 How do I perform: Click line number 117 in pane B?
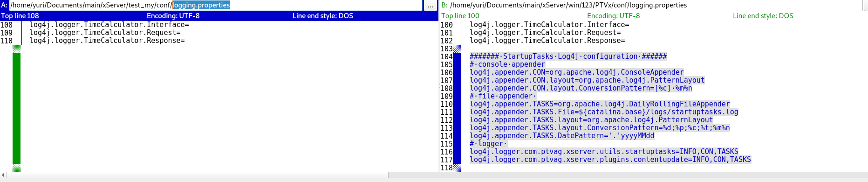coord(446,160)
